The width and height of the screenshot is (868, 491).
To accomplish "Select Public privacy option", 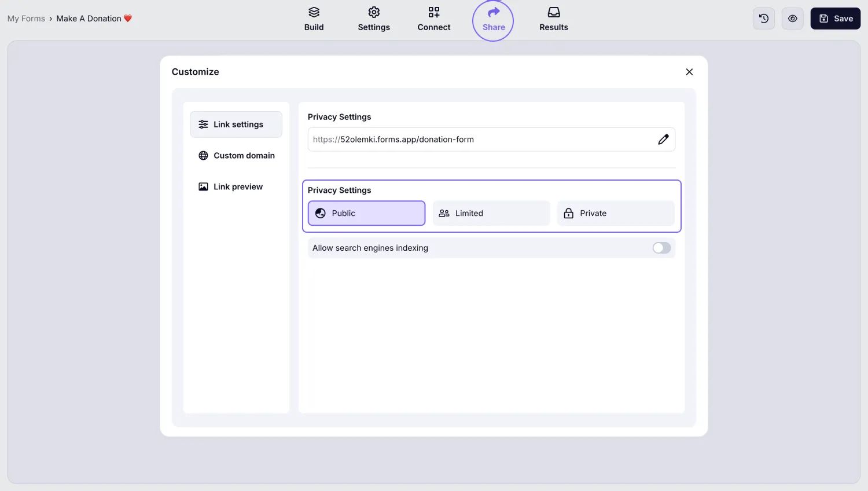I will click(x=366, y=213).
